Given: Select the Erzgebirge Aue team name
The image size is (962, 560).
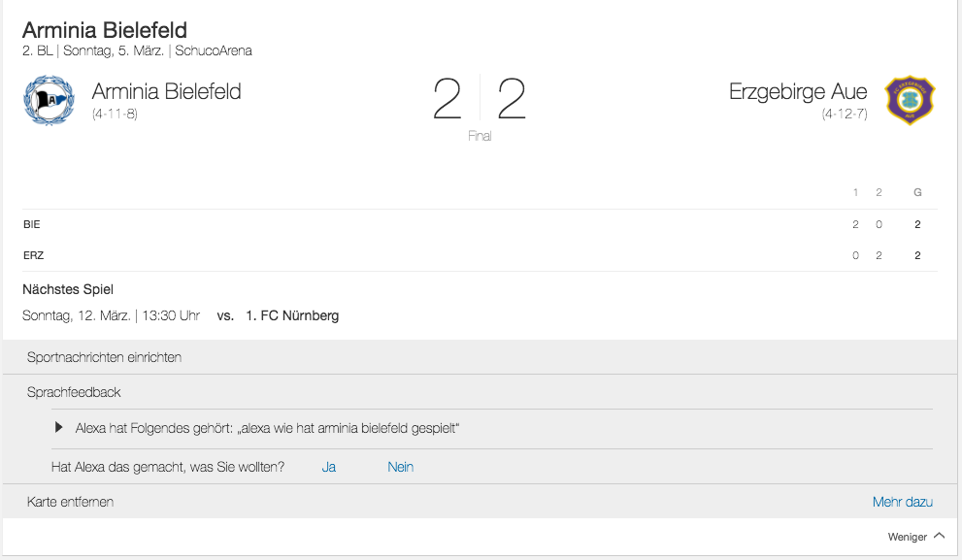Looking at the screenshot, I should point(798,91).
